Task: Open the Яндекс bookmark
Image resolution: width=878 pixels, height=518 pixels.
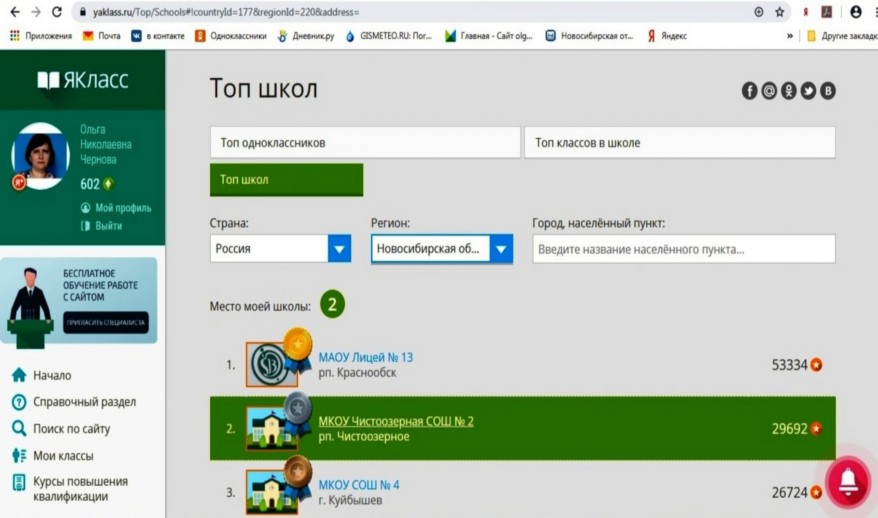Action: click(667, 36)
